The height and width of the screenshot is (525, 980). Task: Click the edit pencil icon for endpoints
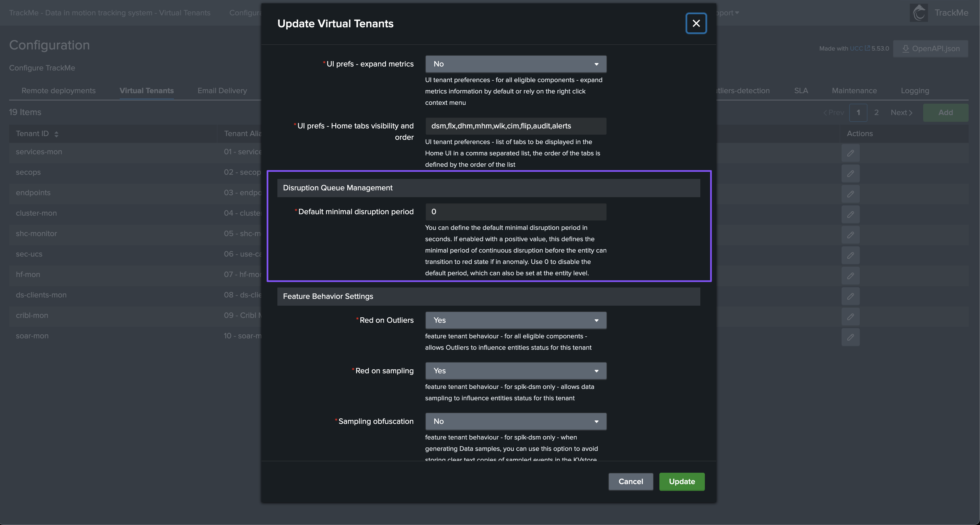click(x=850, y=194)
